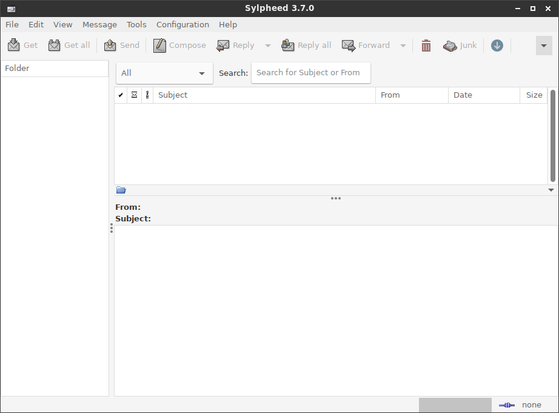This screenshot has height=413, width=559.
Task: Expand the Forward options arrow
Action: 403,46
